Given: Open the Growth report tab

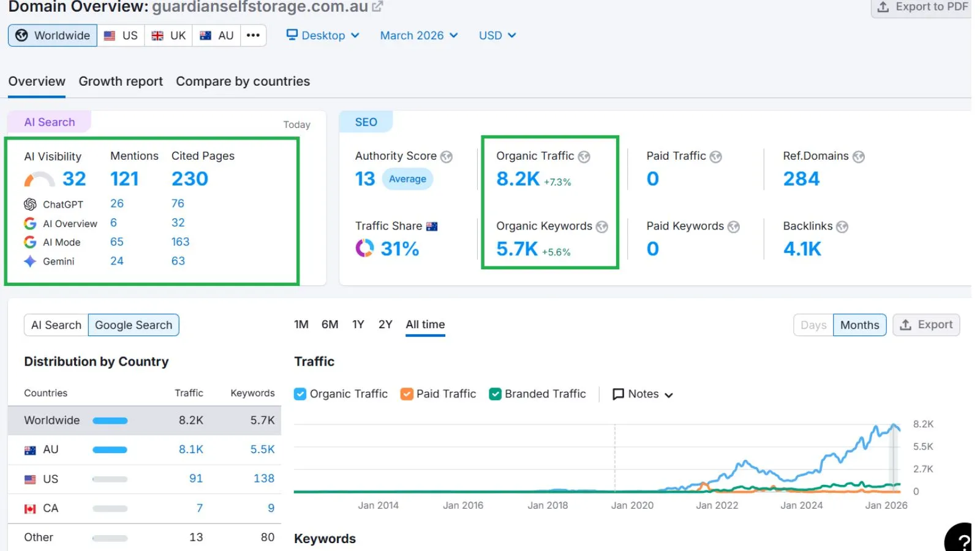Looking at the screenshot, I should (x=121, y=81).
